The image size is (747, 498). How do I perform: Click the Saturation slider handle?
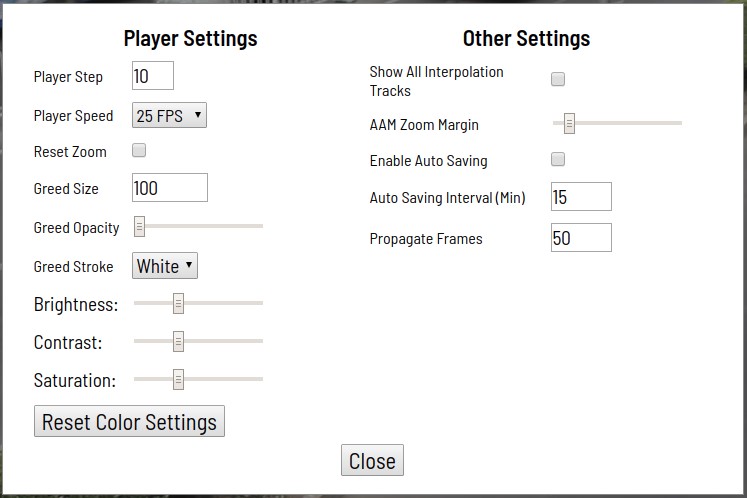click(x=178, y=380)
